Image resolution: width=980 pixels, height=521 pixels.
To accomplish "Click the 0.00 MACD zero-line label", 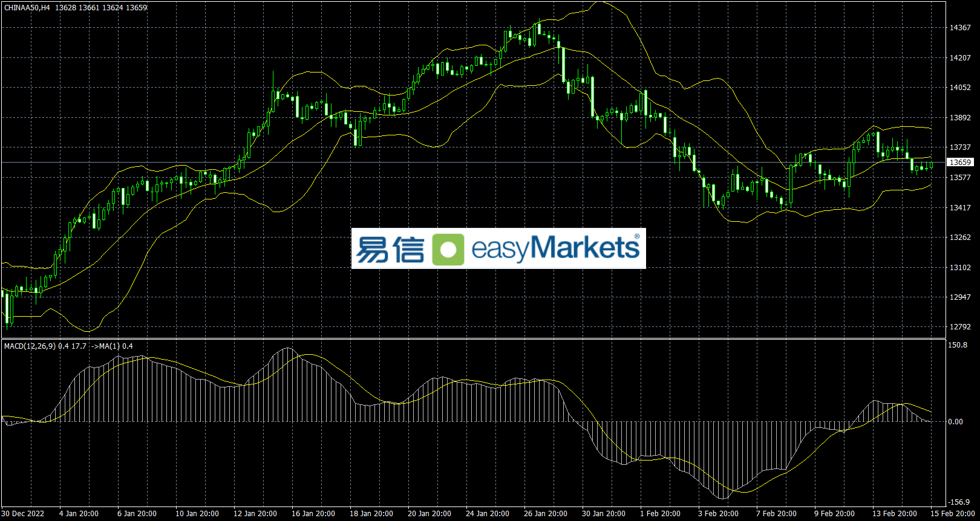I will pos(956,422).
